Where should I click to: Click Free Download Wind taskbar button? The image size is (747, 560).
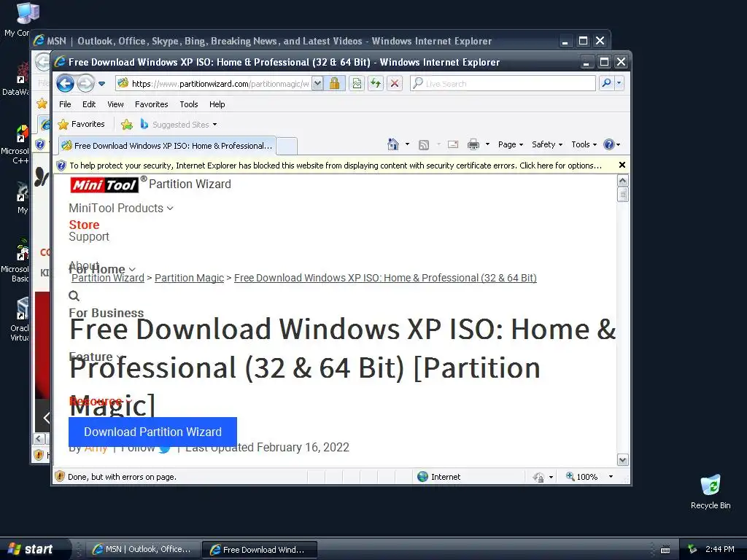click(259, 550)
